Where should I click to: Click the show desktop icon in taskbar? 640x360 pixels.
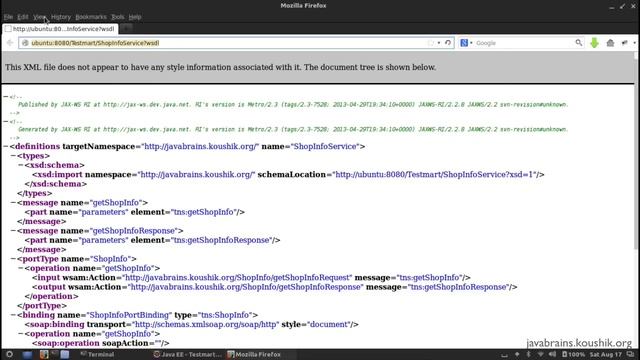27,354
